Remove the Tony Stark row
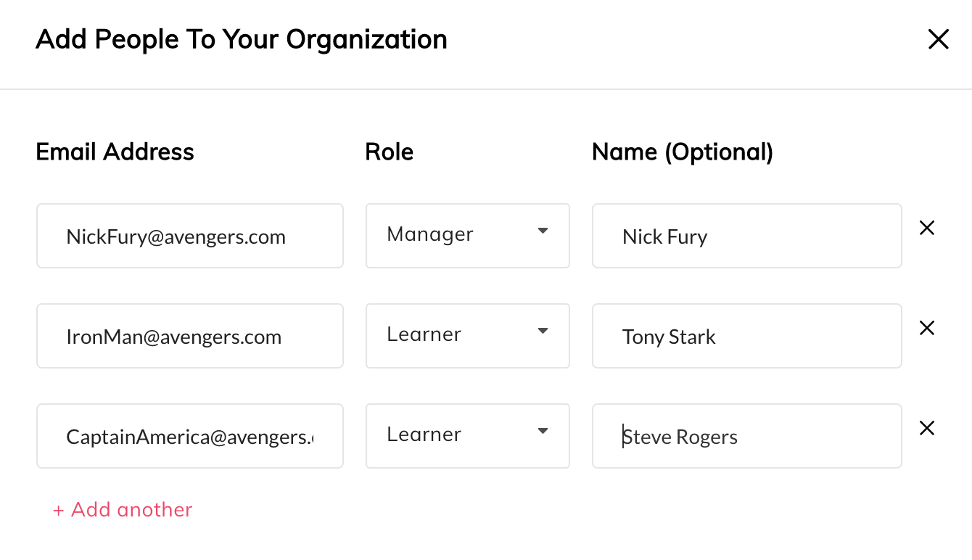972x560 pixels. pyautogui.click(x=926, y=329)
